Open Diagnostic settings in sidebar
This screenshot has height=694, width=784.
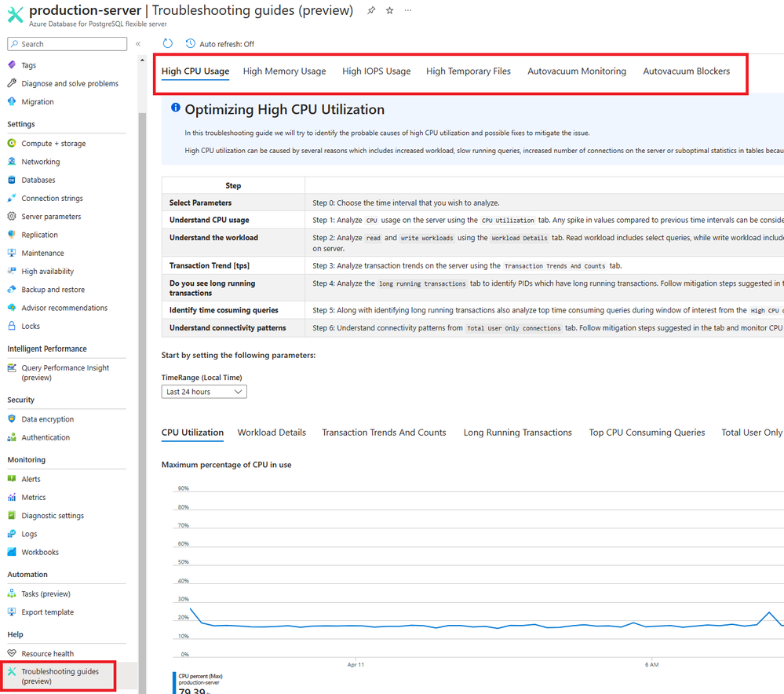pyautogui.click(x=53, y=515)
